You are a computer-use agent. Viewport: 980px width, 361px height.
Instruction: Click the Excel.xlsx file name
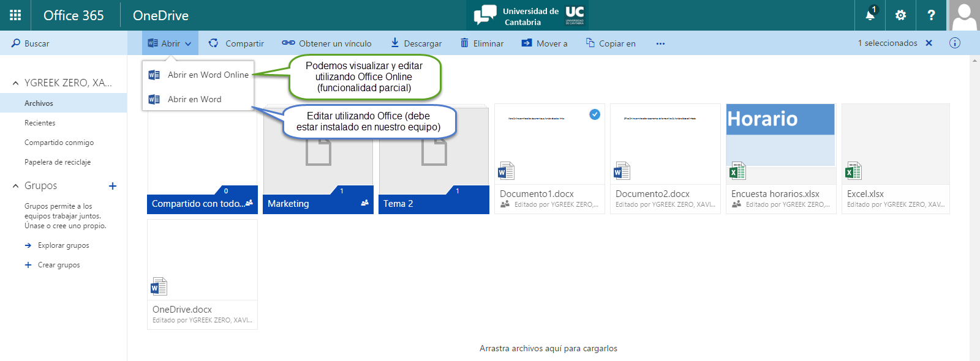click(865, 194)
